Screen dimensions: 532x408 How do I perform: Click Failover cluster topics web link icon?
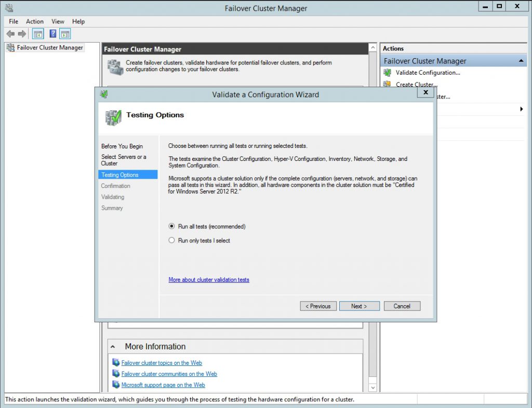tap(116, 363)
